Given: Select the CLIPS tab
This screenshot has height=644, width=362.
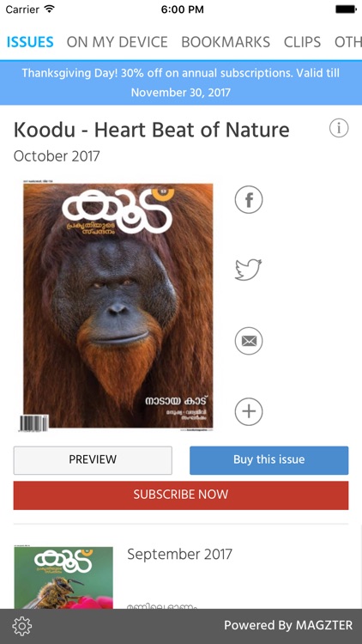Looking at the screenshot, I should [x=302, y=42].
